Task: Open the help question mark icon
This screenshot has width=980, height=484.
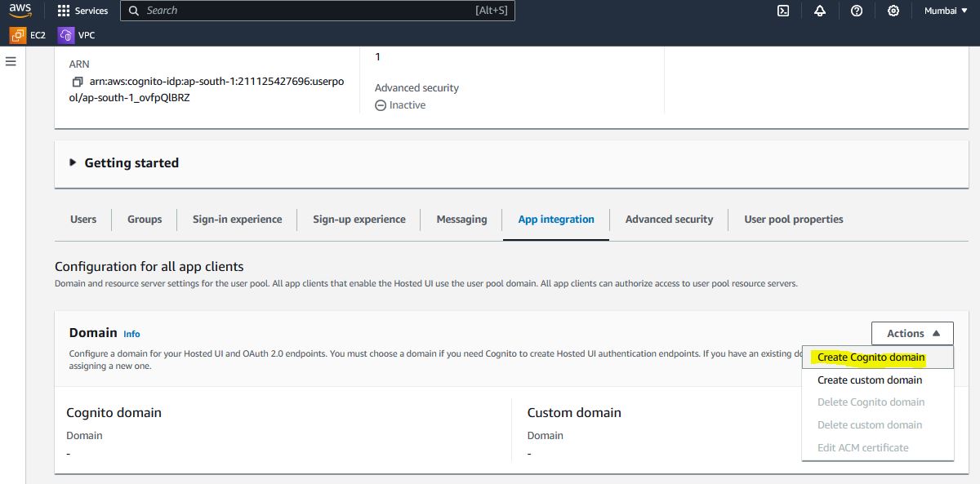Action: 857,11
